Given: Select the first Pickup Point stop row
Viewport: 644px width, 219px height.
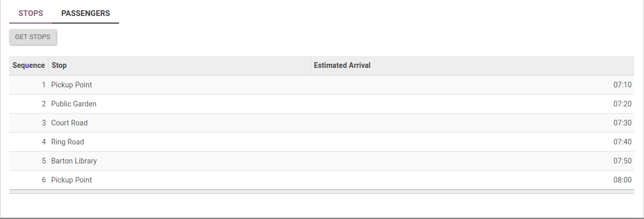Looking at the screenshot, I should [72, 85].
